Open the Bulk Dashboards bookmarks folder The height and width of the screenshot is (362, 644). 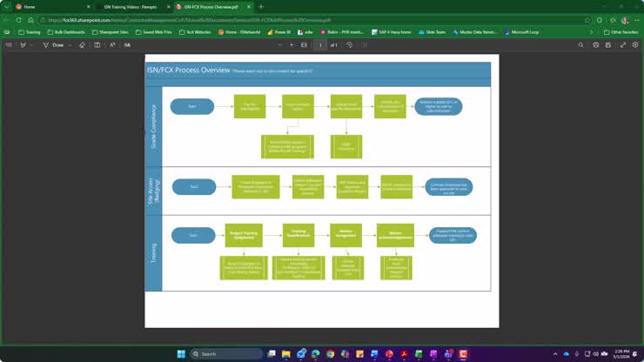click(x=66, y=32)
